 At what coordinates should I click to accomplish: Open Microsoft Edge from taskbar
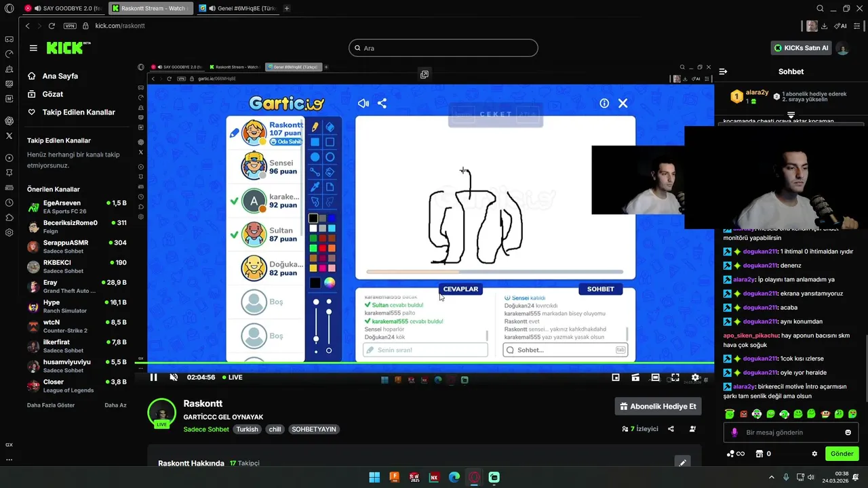454,477
